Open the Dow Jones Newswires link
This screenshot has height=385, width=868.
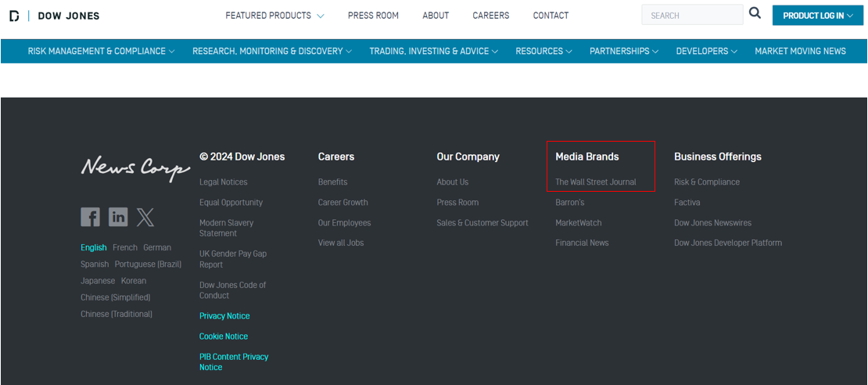coord(712,223)
